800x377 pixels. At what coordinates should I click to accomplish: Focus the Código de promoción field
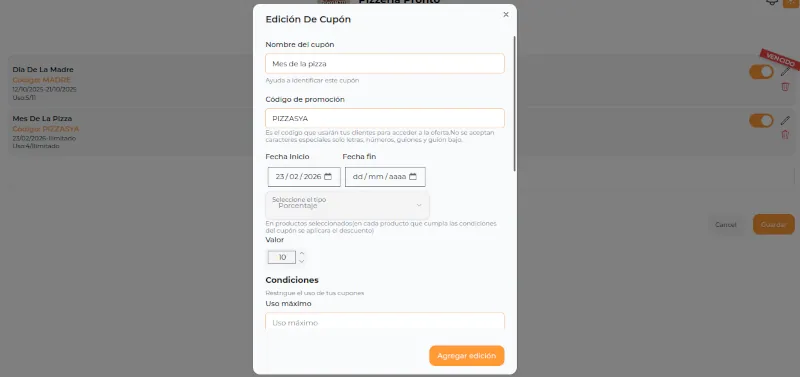(385, 118)
